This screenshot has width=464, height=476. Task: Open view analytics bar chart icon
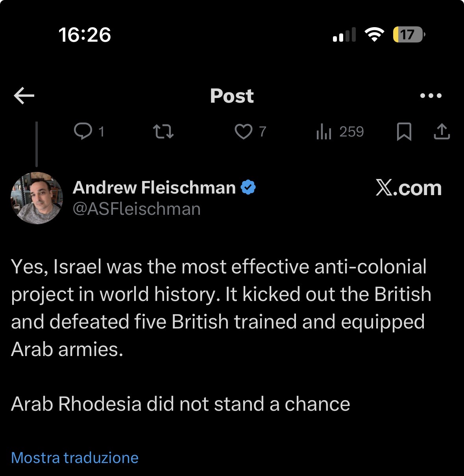tap(324, 131)
